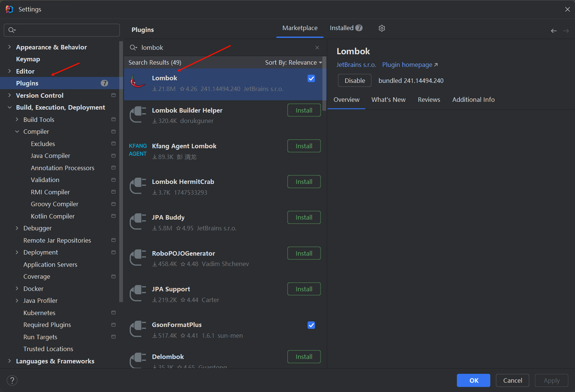Expand the Build Tools node
This screenshot has height=392, width=575.
click(17, 119)
